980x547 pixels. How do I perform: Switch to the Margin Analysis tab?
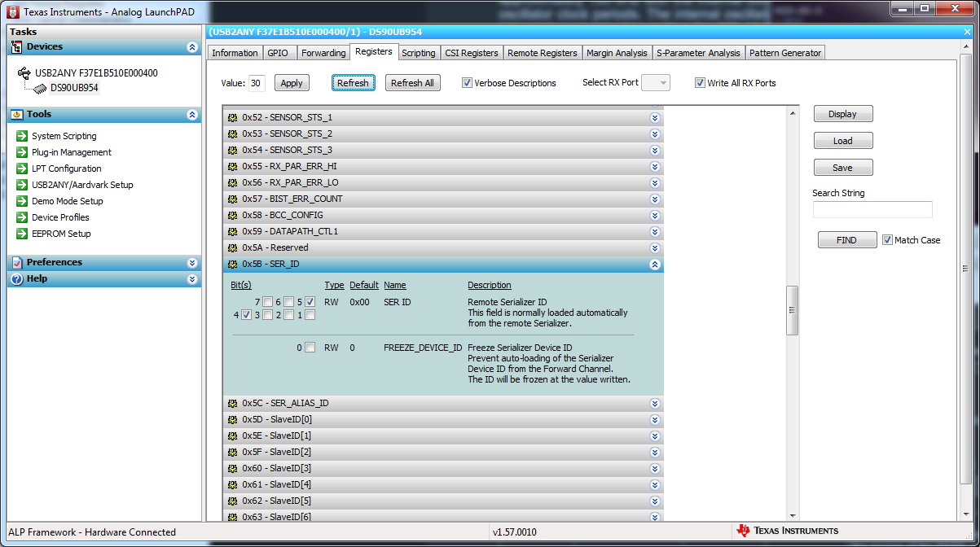pos(617,53)
